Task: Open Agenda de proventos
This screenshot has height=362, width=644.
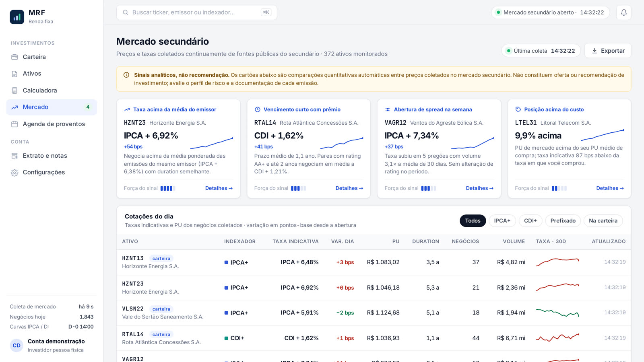Action: click(x=52, y=124)
